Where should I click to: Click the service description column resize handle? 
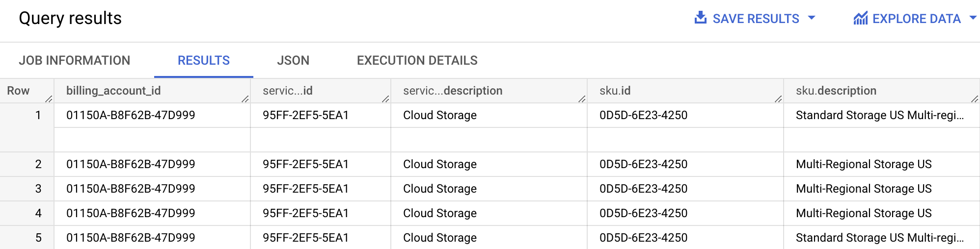[582, 99]
